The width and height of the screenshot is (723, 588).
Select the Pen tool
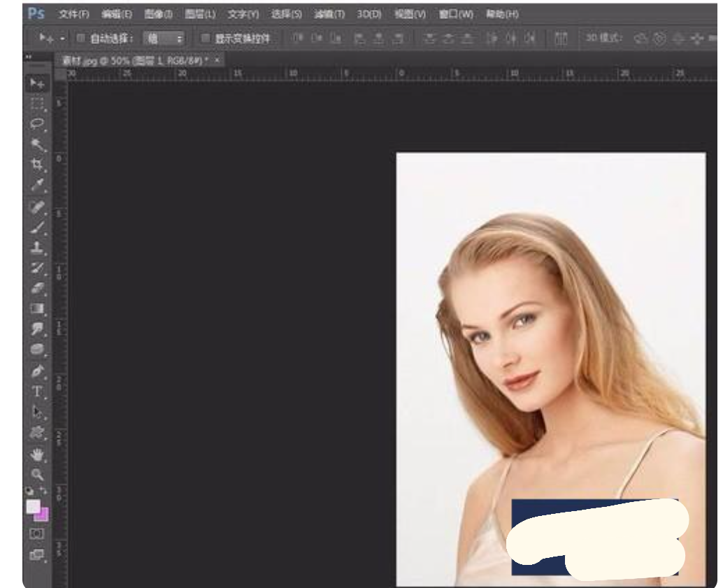[36, 371]
